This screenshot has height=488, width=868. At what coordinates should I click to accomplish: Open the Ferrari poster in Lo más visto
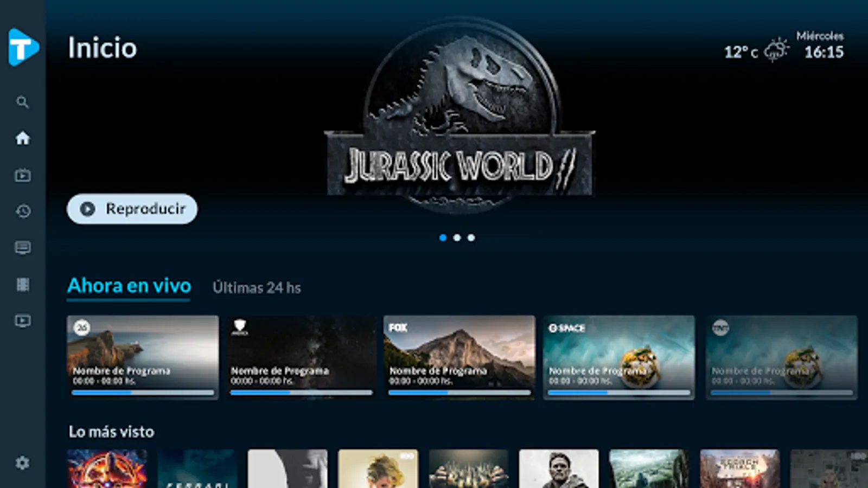pos(197,468)
